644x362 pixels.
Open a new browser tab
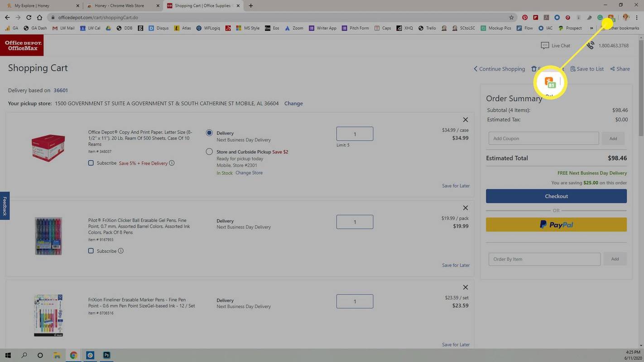pyautogui.click(x=251, y=5)
